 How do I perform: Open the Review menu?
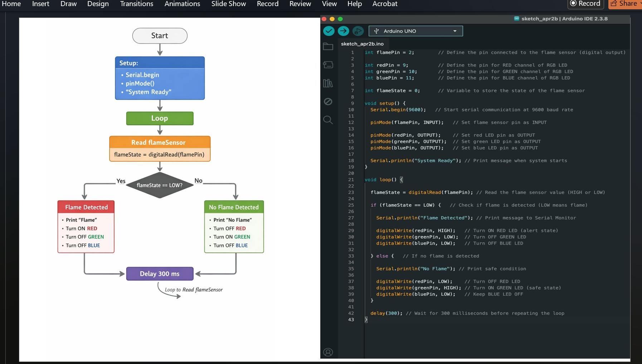click(300, 4)
